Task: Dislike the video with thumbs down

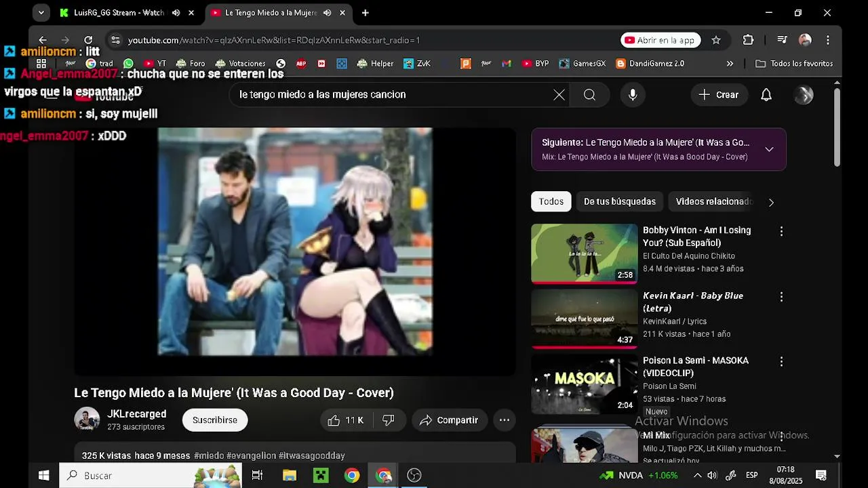Action: pos(389,420)
